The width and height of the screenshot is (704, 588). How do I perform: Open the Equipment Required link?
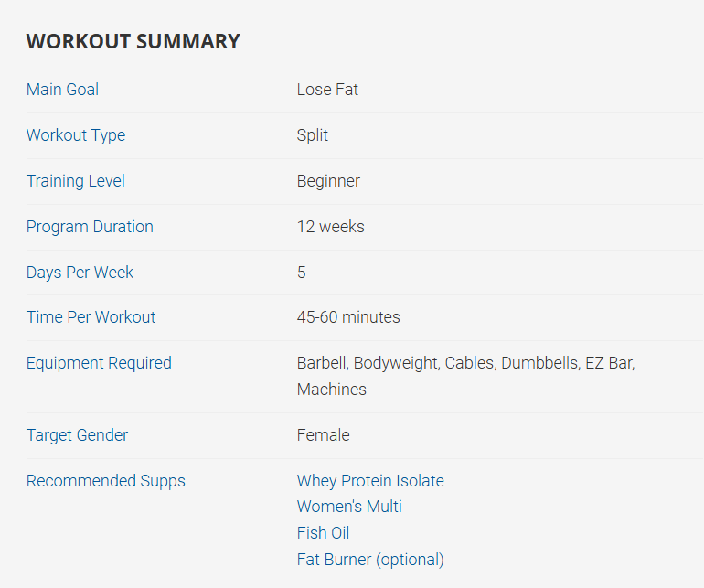(99, 363)
